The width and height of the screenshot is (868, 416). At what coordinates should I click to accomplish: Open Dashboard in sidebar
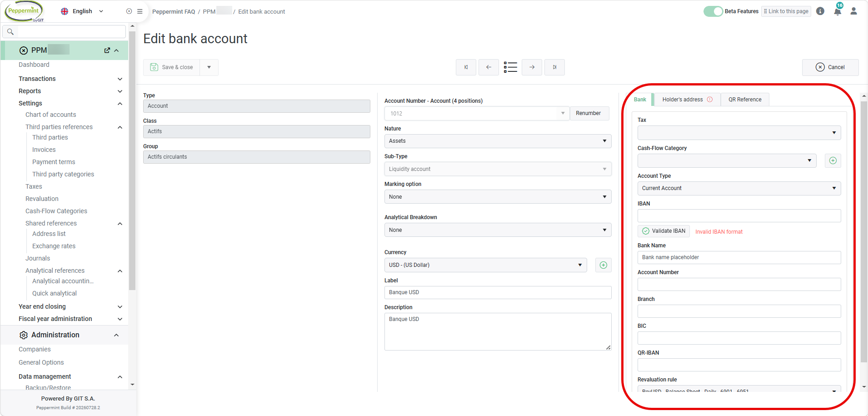(x=34, y=65)
